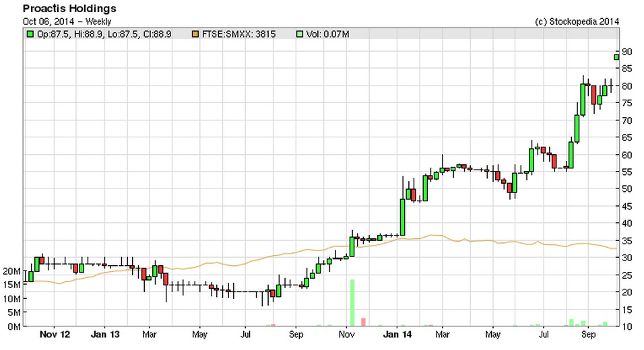This screenshot has height=350, width=644.
Task: Click the '35' price axis label
Action: pyautogui.click(x=626, y=241)
